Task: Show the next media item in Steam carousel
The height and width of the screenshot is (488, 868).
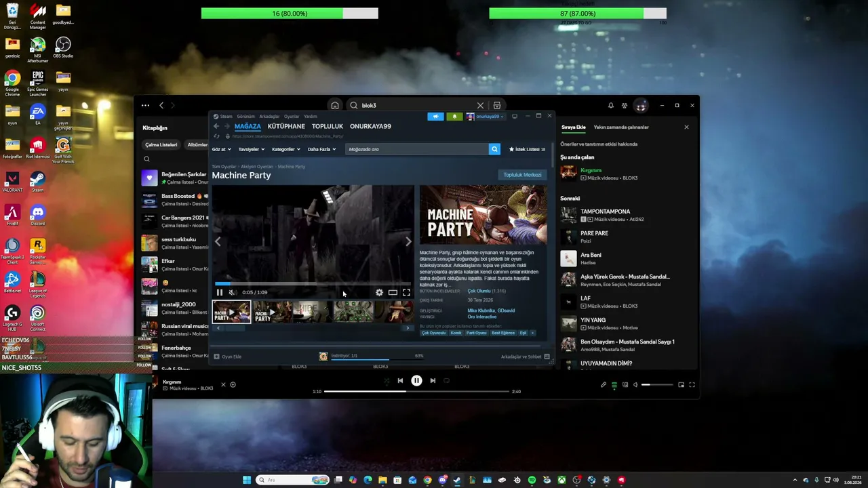Action: point(408,241)
